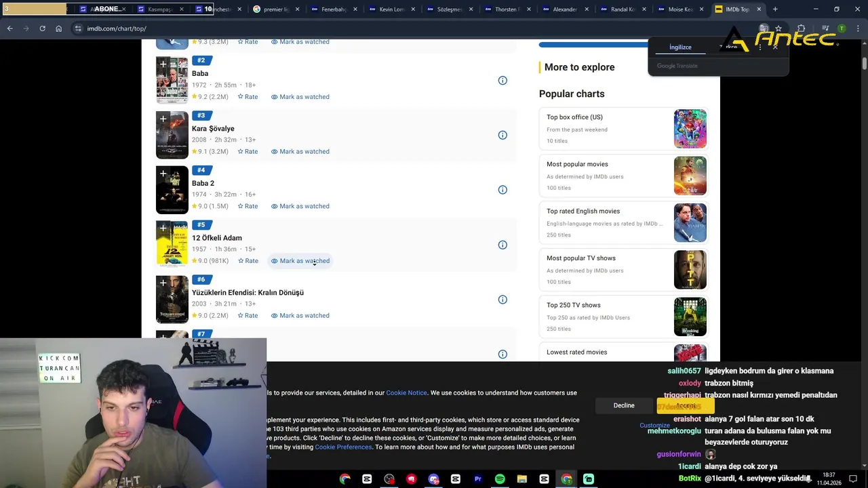This screenshot has width=868, height=488.
Task: Open info icon for Baba 2
Action: (502, 190)
